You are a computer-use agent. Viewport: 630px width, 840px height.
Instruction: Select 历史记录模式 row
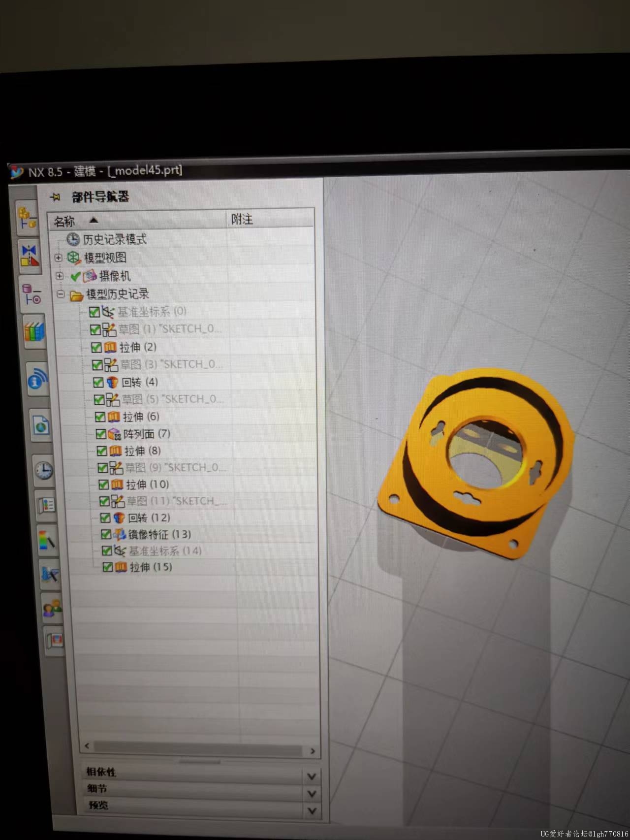click(x=183, y=239)
